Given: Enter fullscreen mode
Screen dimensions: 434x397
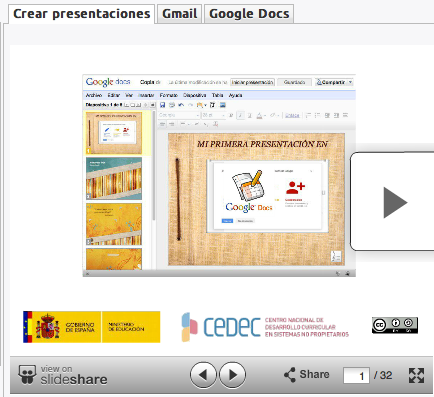Looking at the screenshot, I should [416, 376].
